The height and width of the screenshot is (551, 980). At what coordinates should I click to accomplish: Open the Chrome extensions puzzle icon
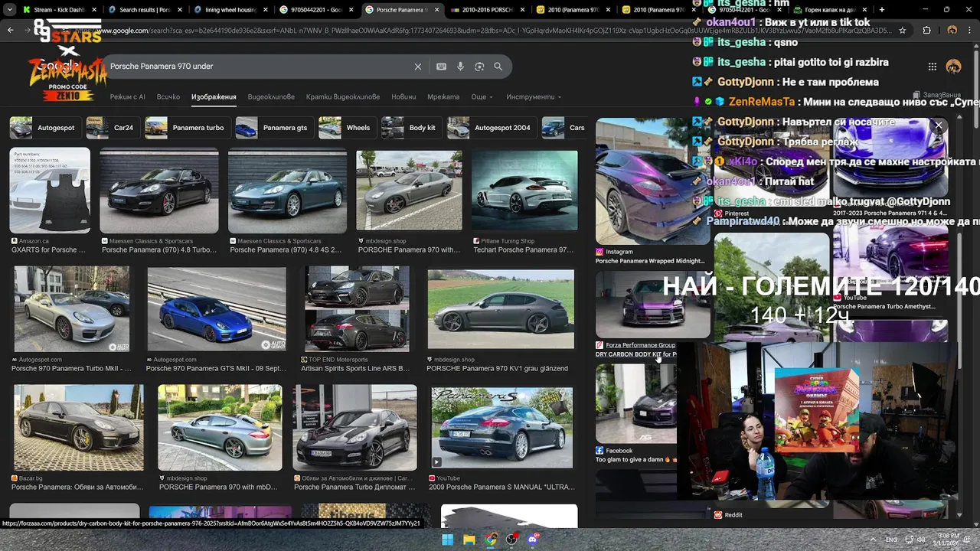tap(926, 31)
